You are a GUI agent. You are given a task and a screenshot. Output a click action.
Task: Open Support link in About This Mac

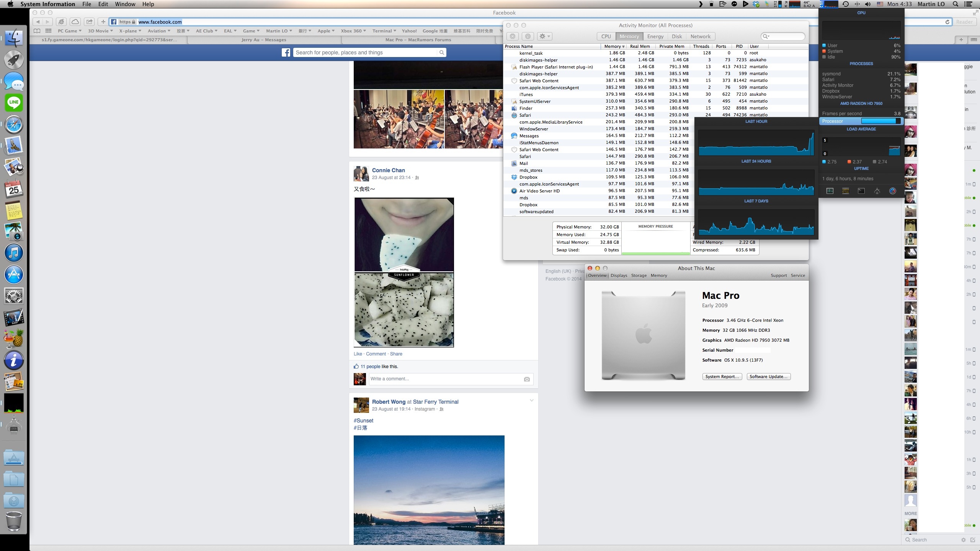point(779,275)
